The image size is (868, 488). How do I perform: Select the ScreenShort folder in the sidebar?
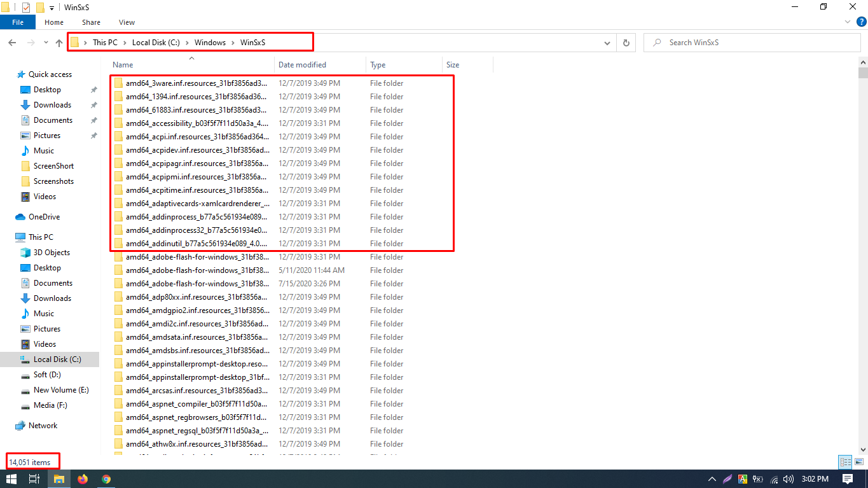tap(53, 166)
